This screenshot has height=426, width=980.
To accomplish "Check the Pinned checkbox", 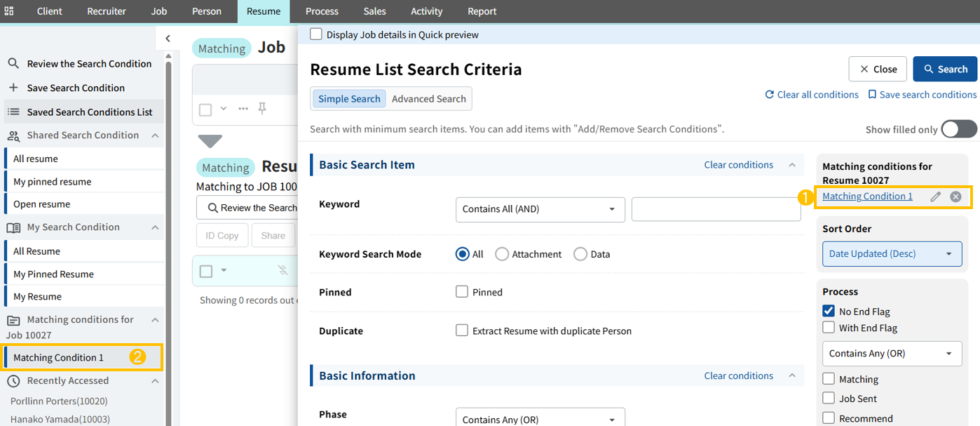I will (462, 292).
